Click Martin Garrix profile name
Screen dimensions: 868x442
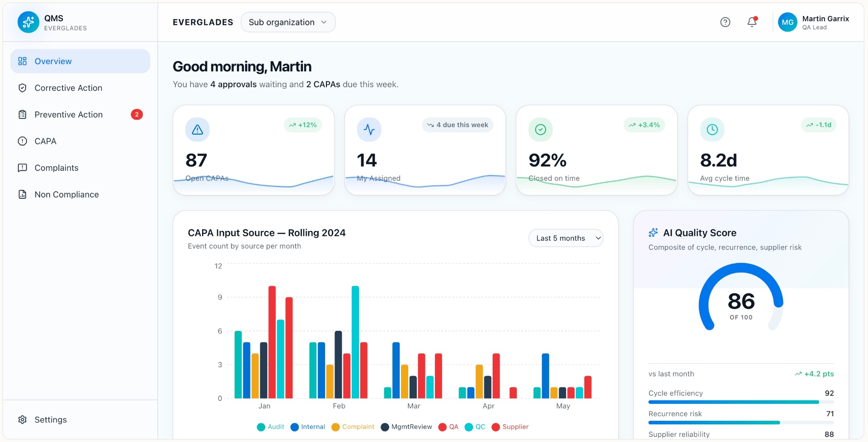pos(826,19)
